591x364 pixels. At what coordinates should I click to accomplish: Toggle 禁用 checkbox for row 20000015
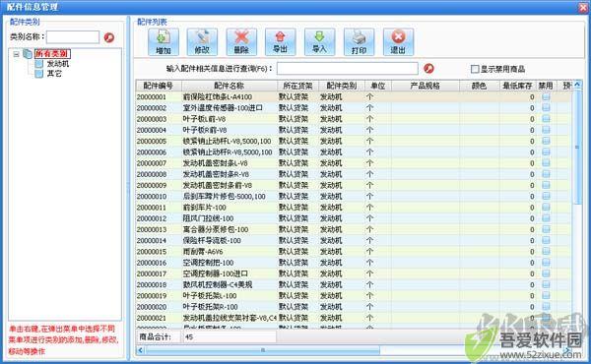(546, 252)
